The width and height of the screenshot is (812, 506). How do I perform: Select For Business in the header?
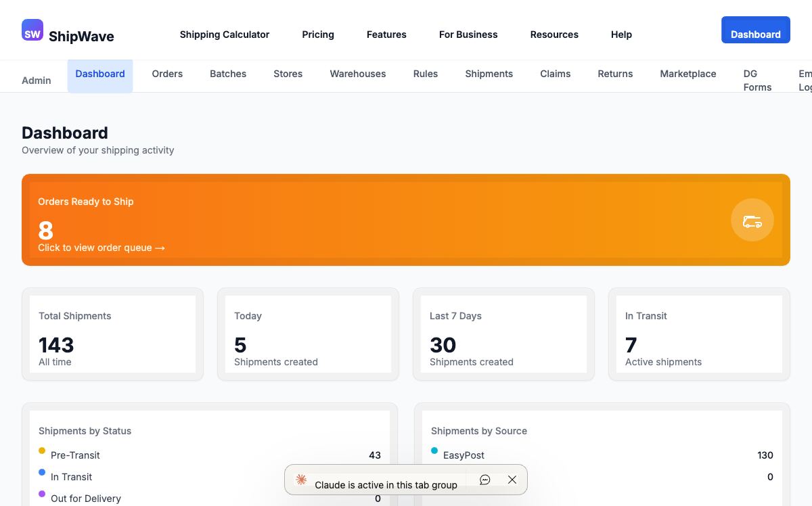[x=468, y=34]
